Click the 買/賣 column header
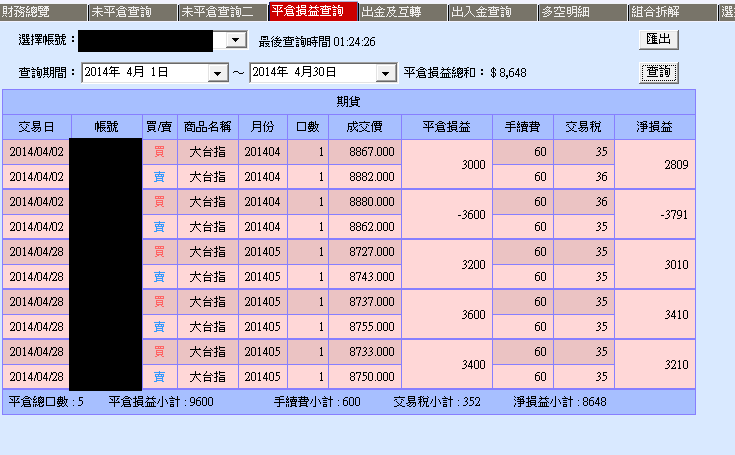735x455 pixels. pos(160,127)
